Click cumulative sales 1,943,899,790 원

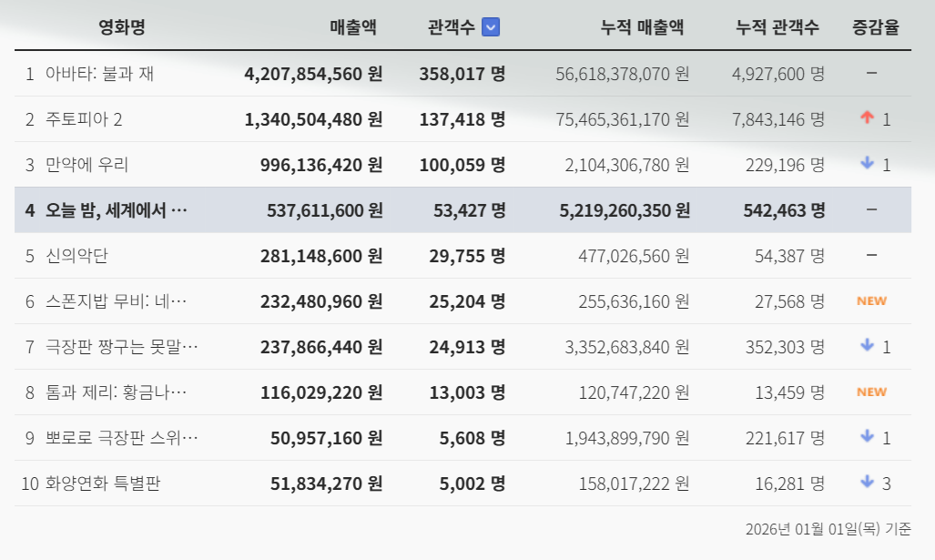click(627, 438)
